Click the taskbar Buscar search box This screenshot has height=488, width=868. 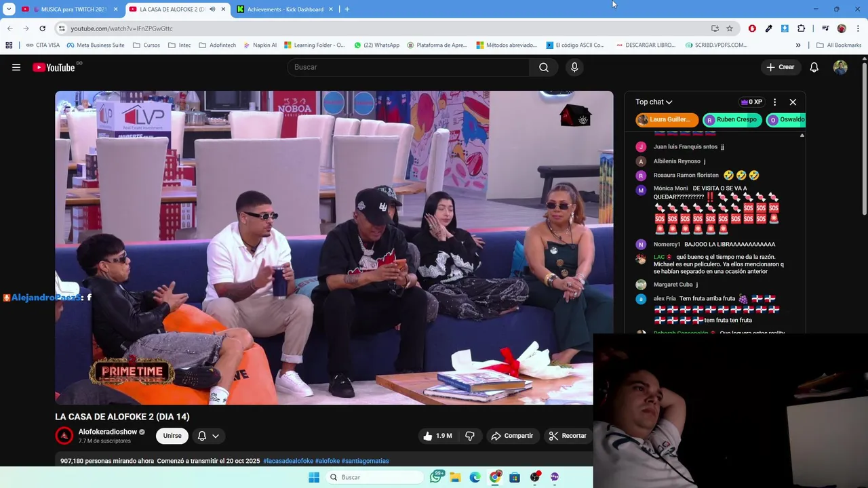pos(374,477)
